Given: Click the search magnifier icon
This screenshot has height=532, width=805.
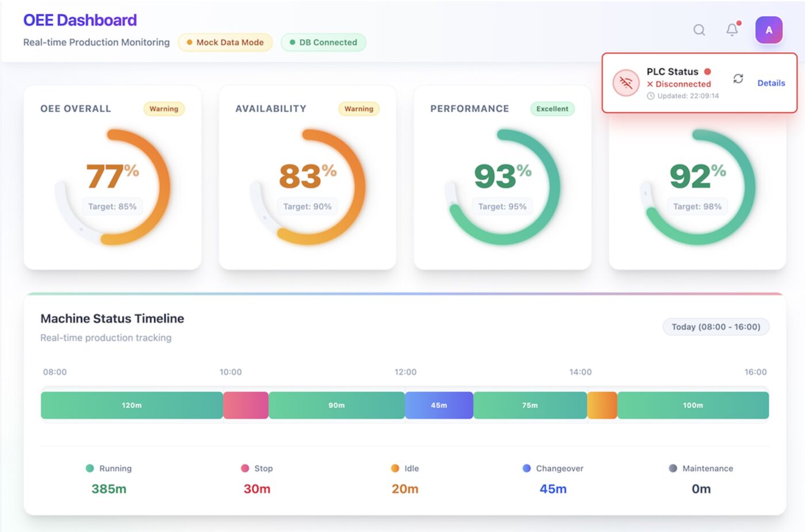Looking at the screenshot, I should 699,30.
